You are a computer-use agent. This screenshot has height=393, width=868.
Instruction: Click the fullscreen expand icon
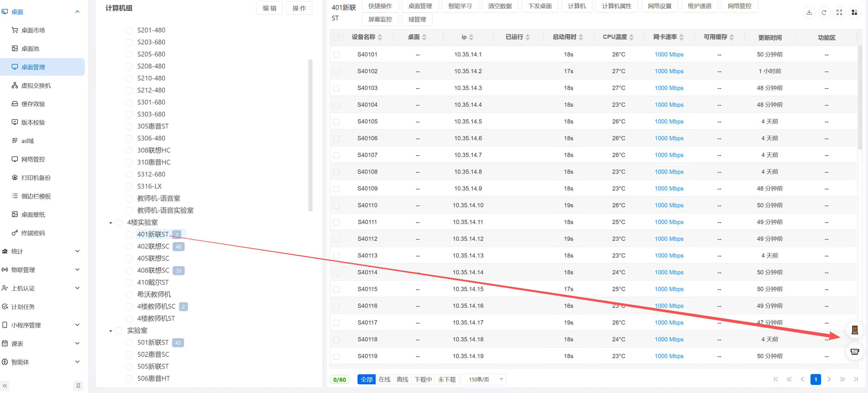pyautogui.click(x=839, y=13)
